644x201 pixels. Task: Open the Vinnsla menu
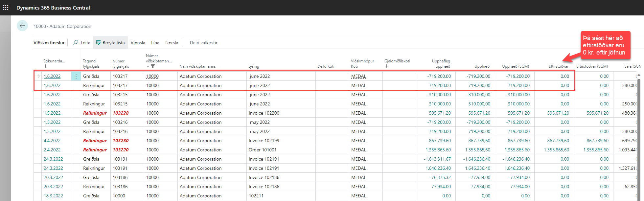(x=138, y=43)
